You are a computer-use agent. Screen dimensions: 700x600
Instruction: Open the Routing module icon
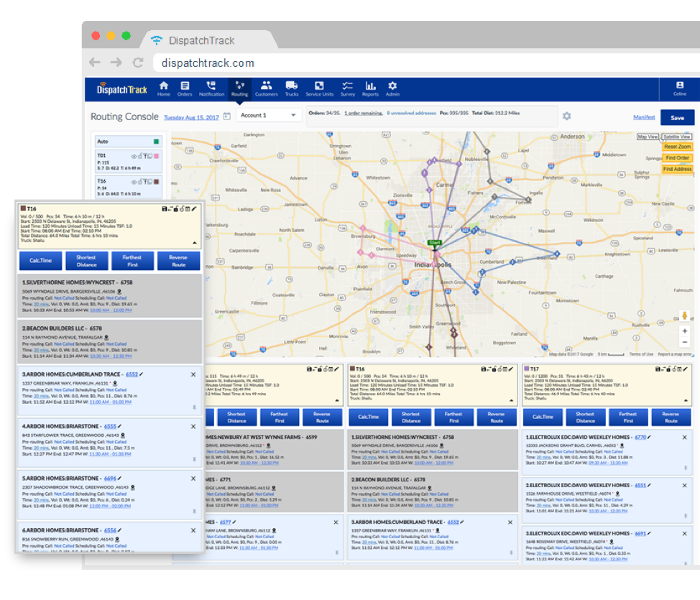(239, 87)
